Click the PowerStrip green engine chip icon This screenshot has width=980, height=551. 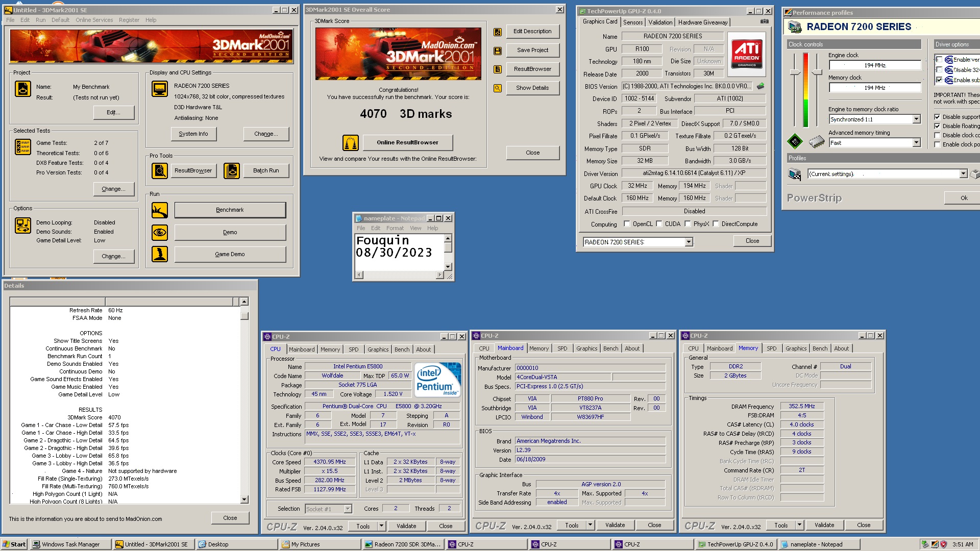click(795, 141)
